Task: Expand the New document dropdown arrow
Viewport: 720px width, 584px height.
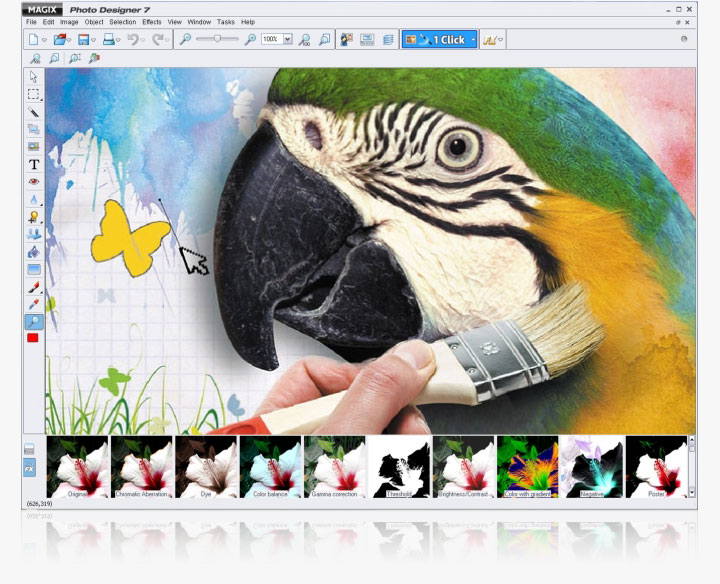Action: (44, 40)
